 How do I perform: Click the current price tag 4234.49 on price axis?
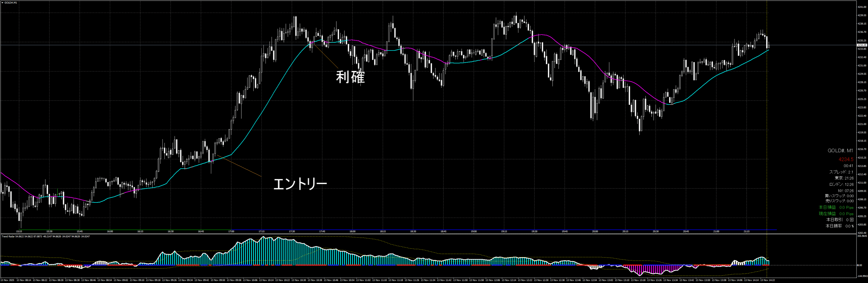point(862,45)
